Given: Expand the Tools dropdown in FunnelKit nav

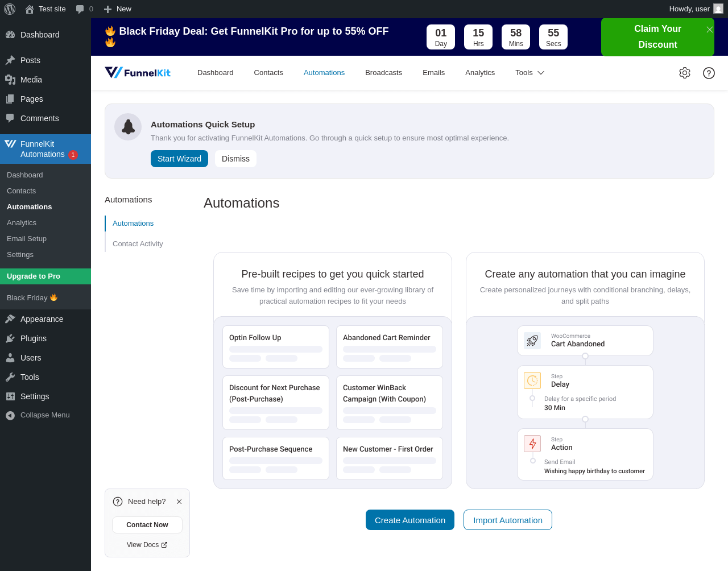Looking at the screenshot, I should point(530,73).
